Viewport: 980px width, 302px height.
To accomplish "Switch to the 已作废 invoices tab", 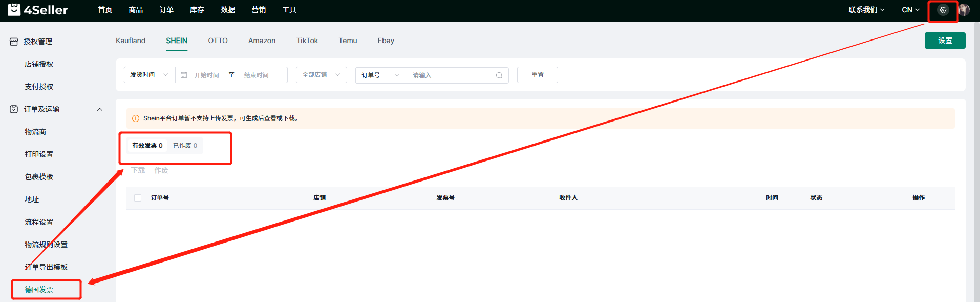I will 185,146.
